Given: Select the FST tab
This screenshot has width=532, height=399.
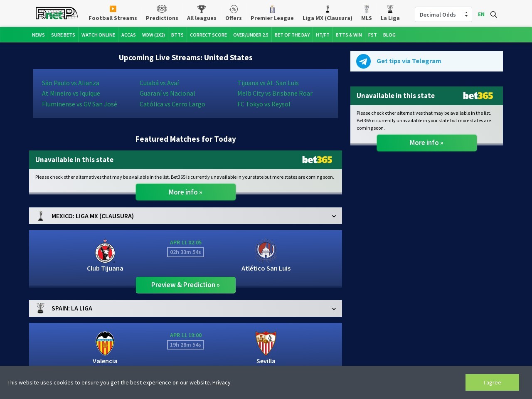Looking at the screenshot, I should [372, 35].
